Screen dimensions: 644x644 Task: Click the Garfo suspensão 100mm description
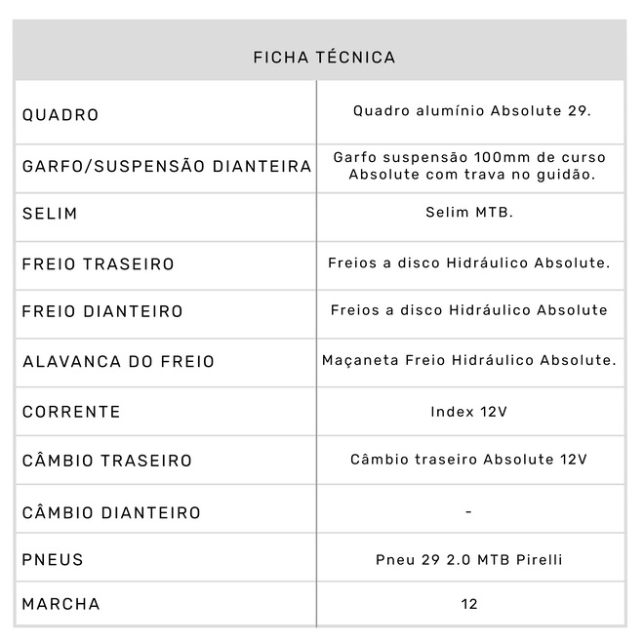pos(469,166)
